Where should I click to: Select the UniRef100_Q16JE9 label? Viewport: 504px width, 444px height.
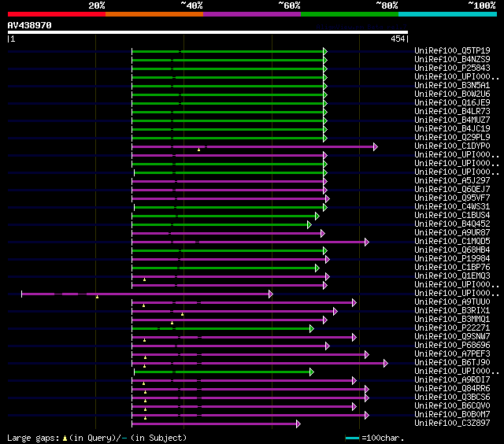click(452, 103)
